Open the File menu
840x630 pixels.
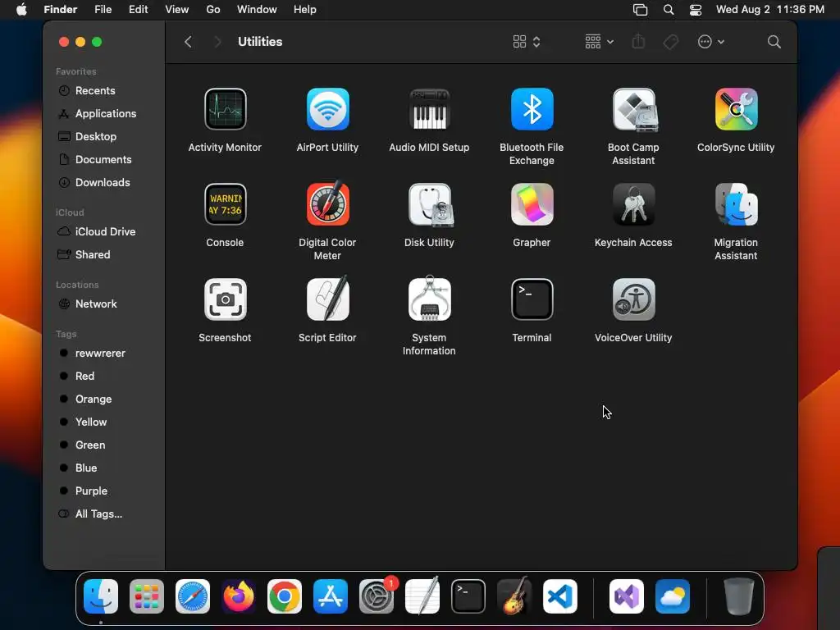point(103,10)
